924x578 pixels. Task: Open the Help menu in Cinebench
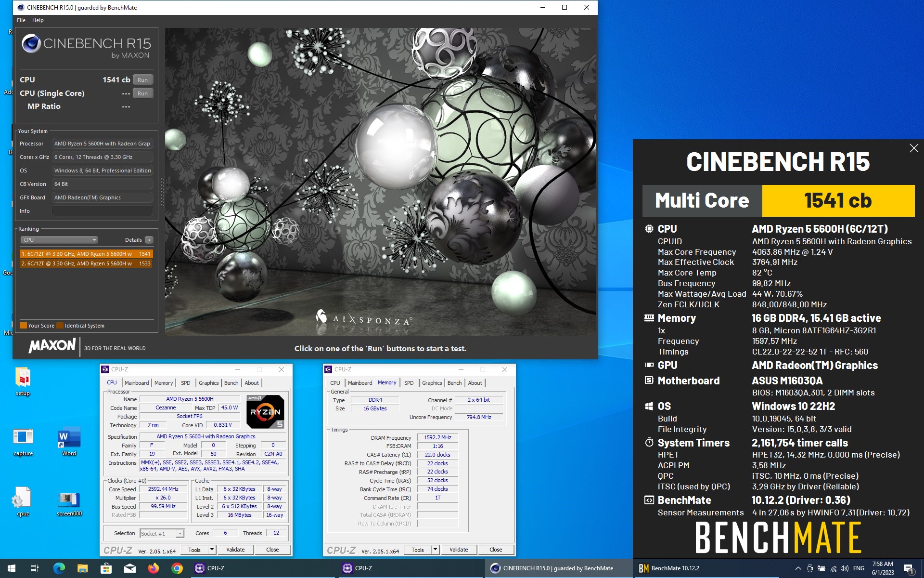[38, 20]
